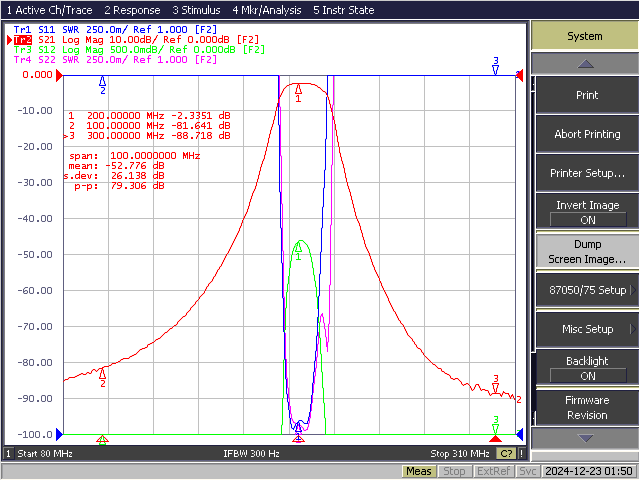
Task: Select red marker 1 on S21 passband
Action: [x=298, y=92]
